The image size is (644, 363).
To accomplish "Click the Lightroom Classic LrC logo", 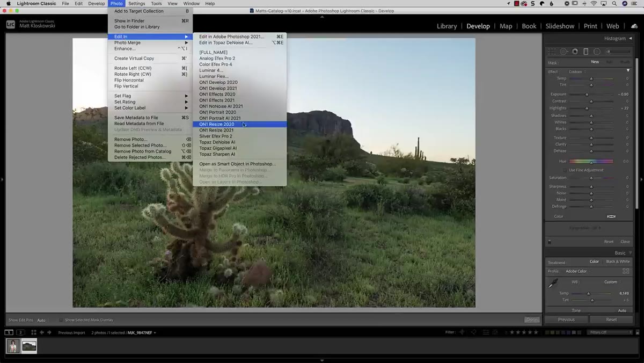I will [11, 24].
